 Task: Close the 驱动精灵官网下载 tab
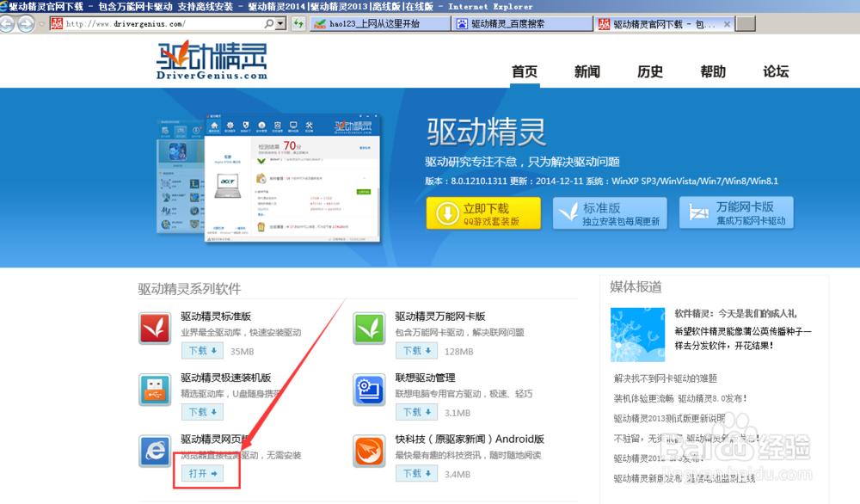pos(727,24)
